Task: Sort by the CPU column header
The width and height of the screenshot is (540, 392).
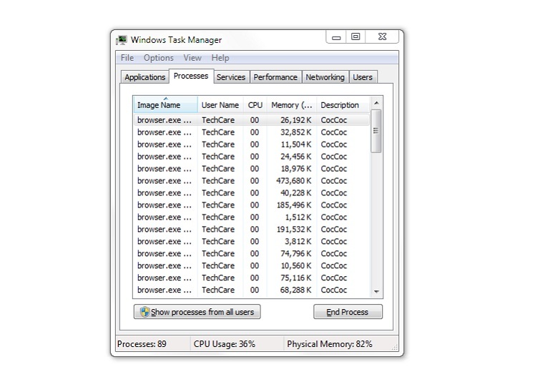Action: point(255,105)
